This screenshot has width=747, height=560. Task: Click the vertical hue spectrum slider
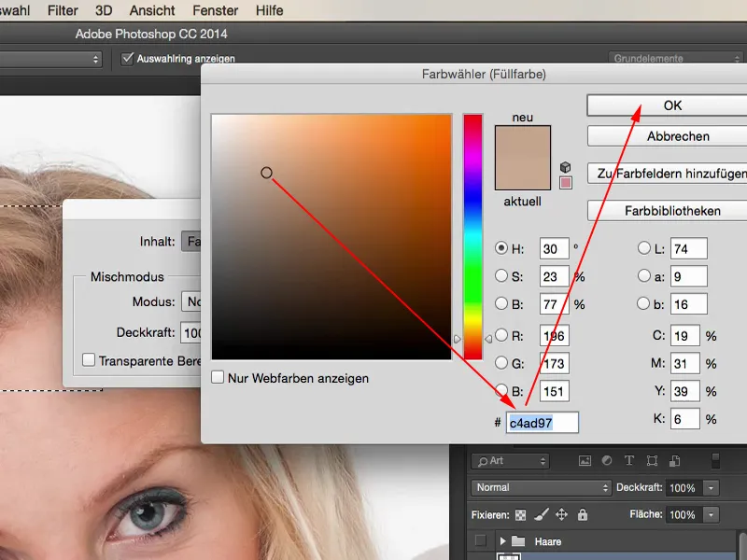click(x=472, y=237)
